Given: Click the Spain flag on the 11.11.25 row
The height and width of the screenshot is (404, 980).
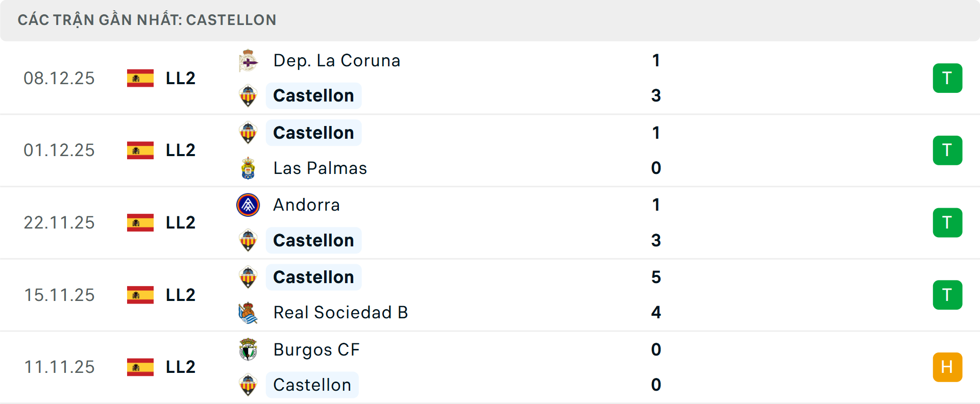Looking at the screenshot, I should point(139,367).
